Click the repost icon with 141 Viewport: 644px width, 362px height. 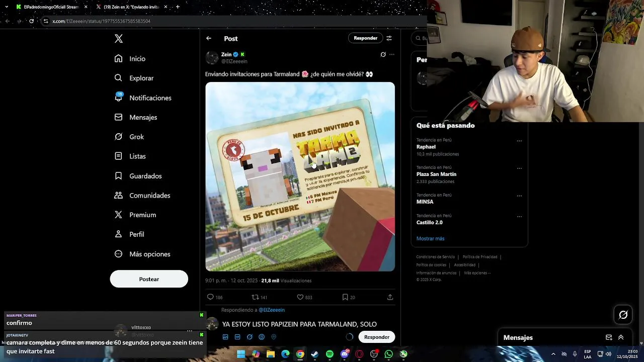(x=255, y=297)
